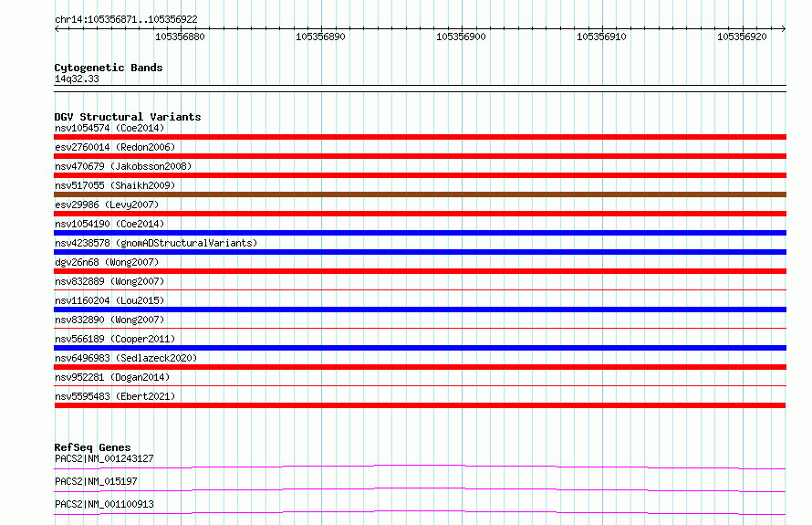Open variant esv2760014 (Redon2006) label
This screenshot has height=525, width=812.
(x=115, y=147)
